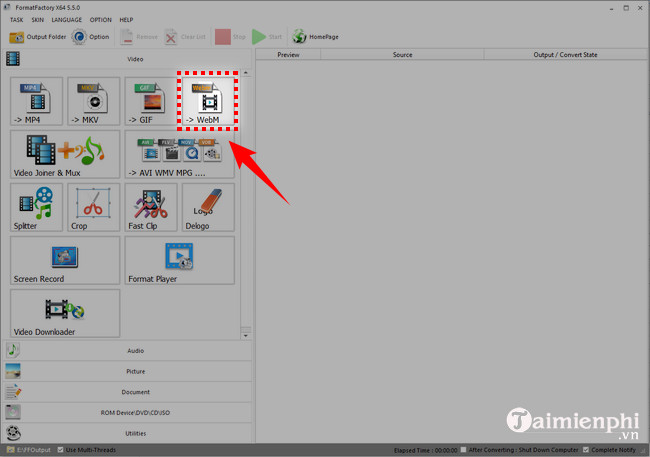Expand ROM Device\DVD\CD\ISO category

pyautogui.click(x=128, y=413)
